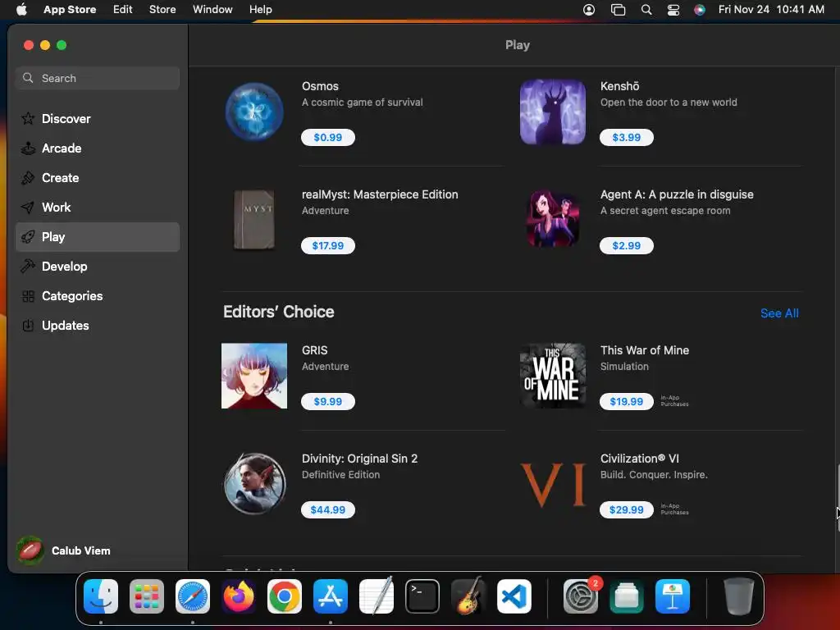Open Spotlight search in menu bar

646,10
